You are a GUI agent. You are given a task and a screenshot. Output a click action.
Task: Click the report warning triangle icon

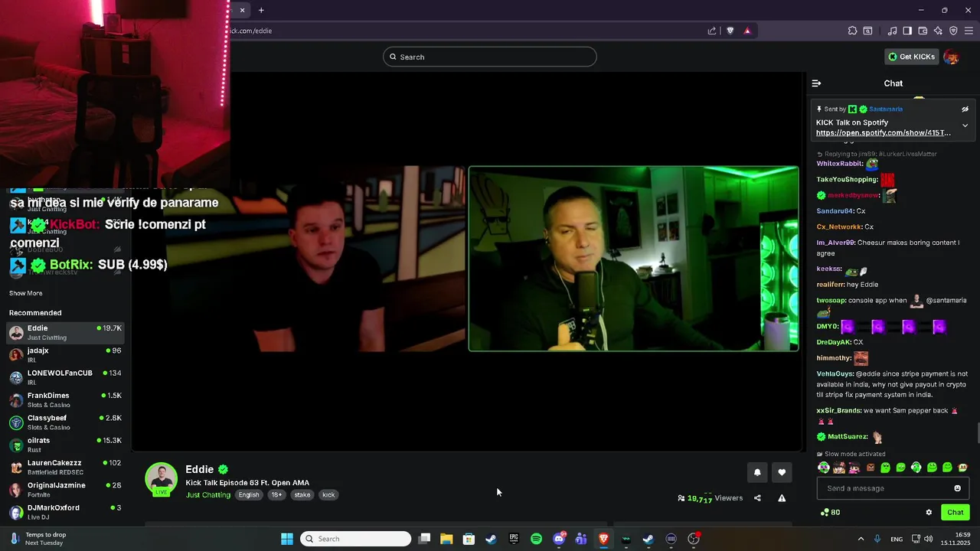(782, 498)
